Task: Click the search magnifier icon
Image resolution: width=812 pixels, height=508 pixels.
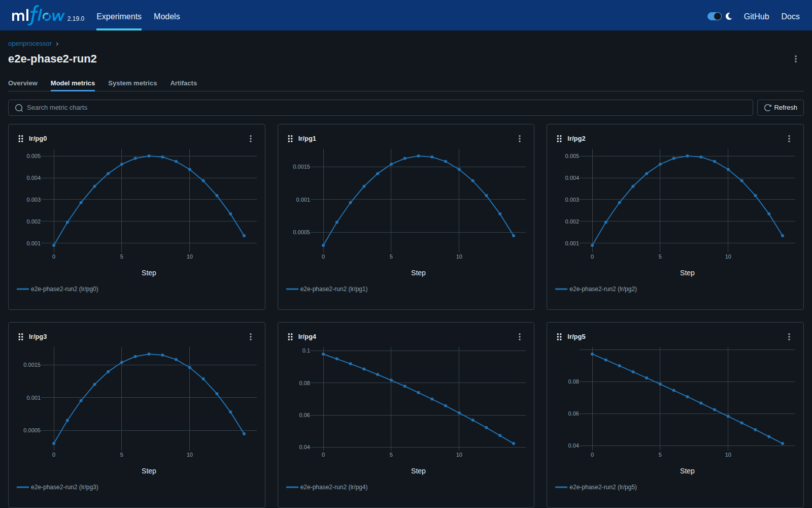Action: pyautogui.click(x=19, y=108)
